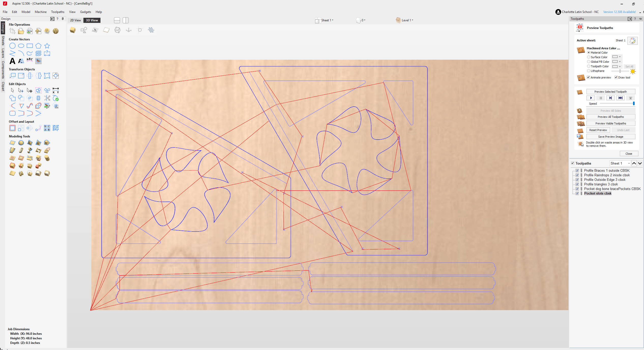Switch to the 2D View tab
644x350 pixels.
[x=75, y=20]
